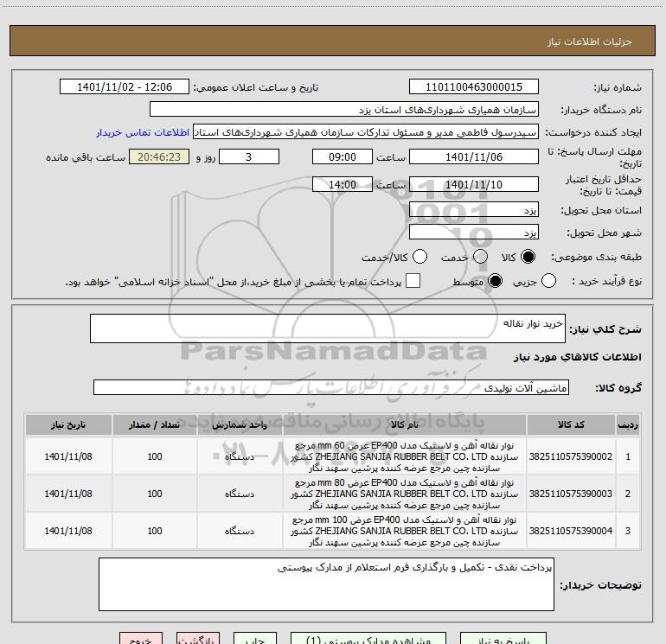Click the announcement date field 1401/11/02 - 12:06
The image size is (666, 644).
click(x=125, y=87)
